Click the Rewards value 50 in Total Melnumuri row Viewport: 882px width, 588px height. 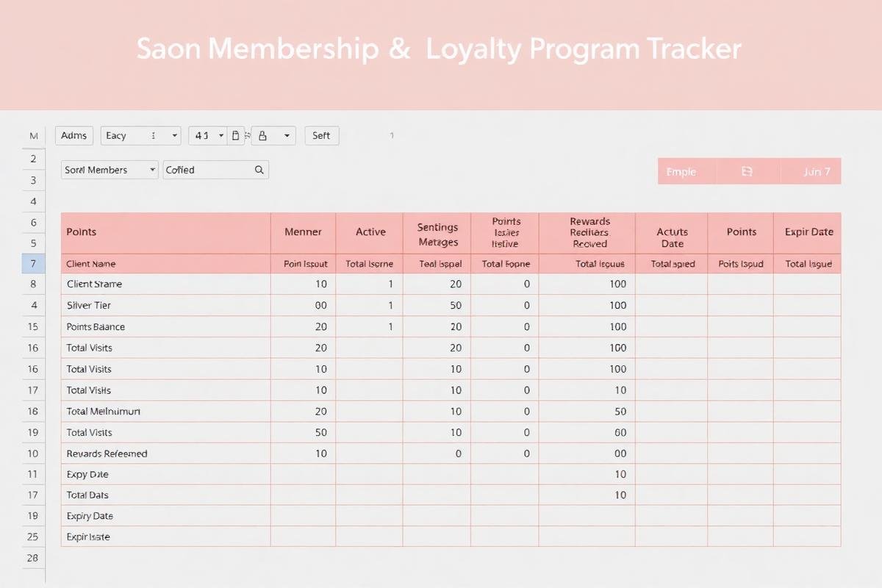(x=620, y=411)
